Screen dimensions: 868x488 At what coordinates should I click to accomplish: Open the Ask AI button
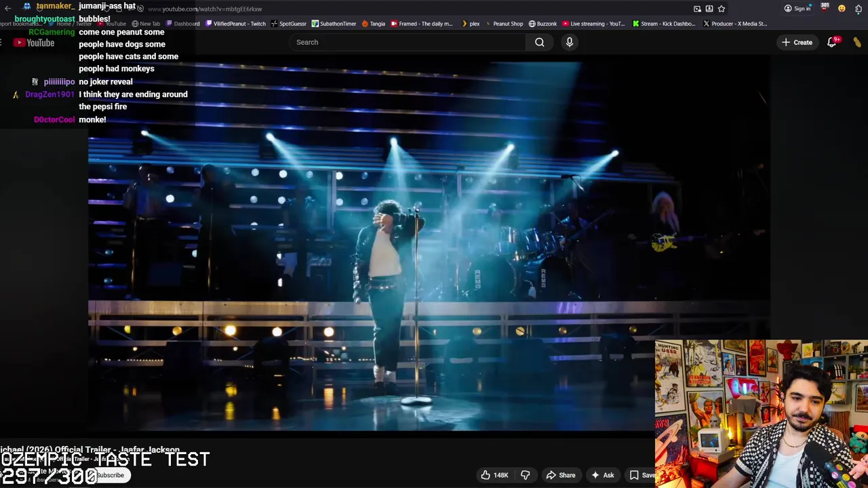(x=603, y=475)
